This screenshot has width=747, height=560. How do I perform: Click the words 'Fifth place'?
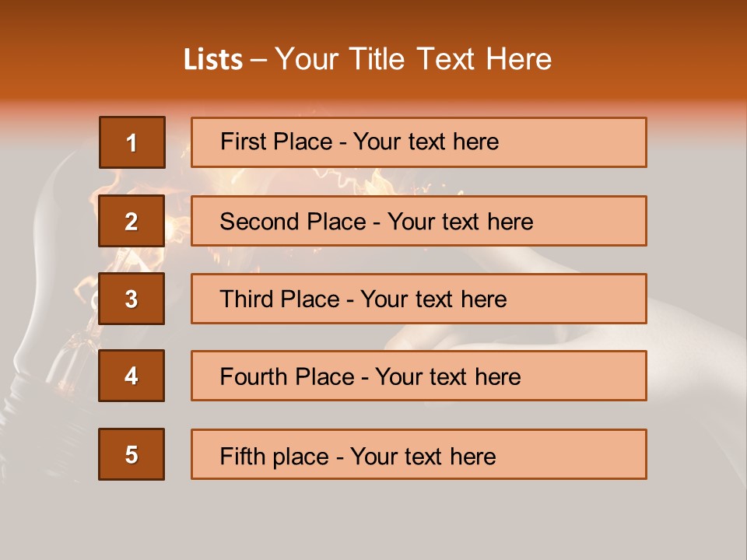coord(275,456)
